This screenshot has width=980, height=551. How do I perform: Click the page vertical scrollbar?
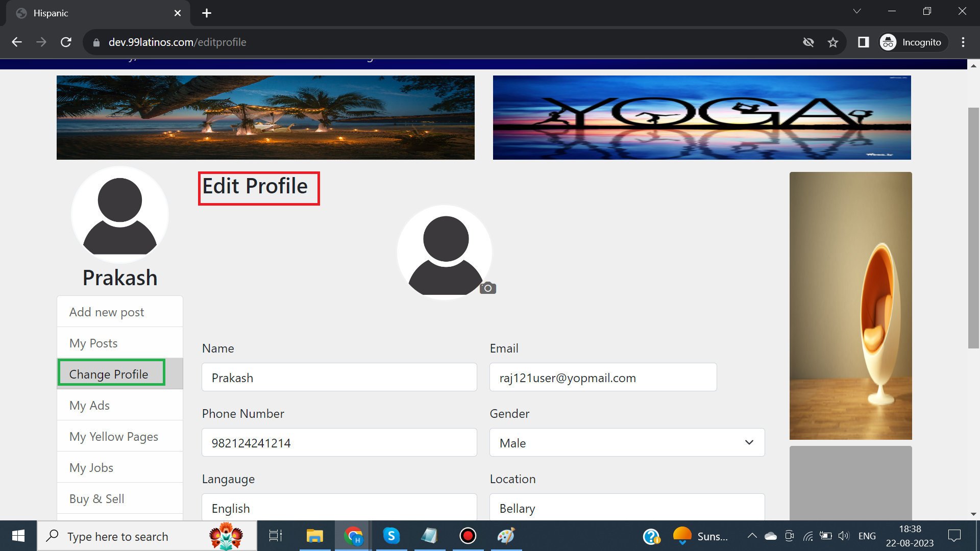pyautogui.click(x=973, y=228)
